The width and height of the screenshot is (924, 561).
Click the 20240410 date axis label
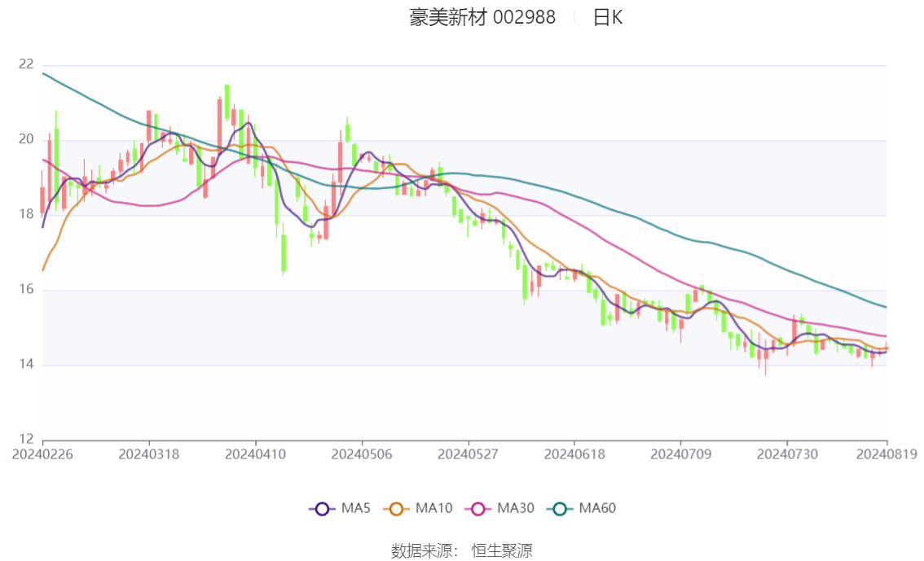coord(255,454)
